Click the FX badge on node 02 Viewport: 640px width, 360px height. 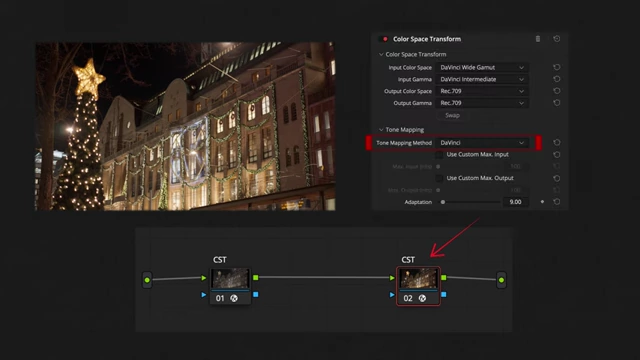422,298
